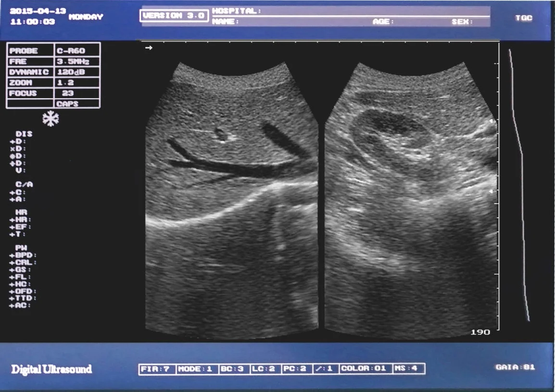Click the +CRL: measurement
Screen dimensions: 555x392
click(x=23, y=263)
